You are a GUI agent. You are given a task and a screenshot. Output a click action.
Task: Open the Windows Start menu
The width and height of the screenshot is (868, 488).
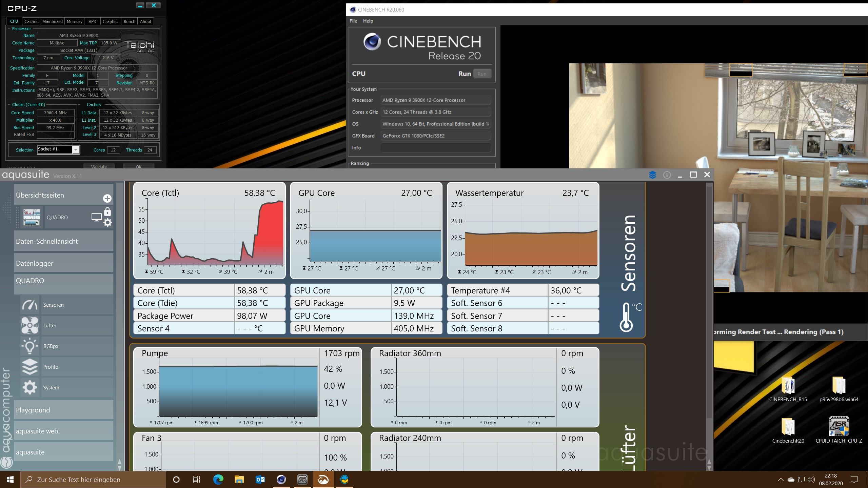[x=10, y=480]
